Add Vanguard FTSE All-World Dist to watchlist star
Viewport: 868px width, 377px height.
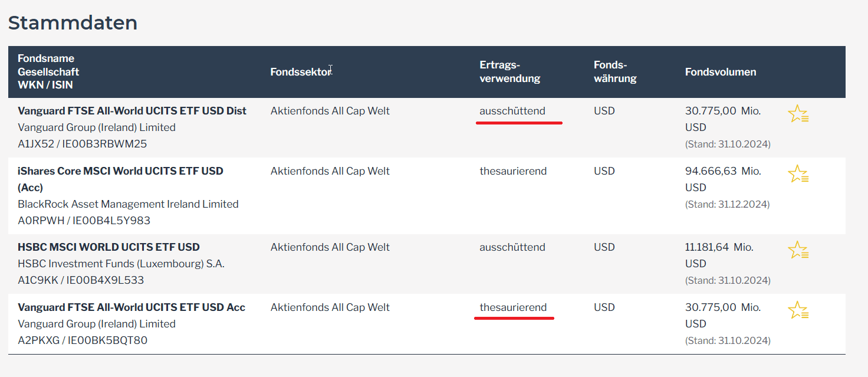(x=798, y=113)
